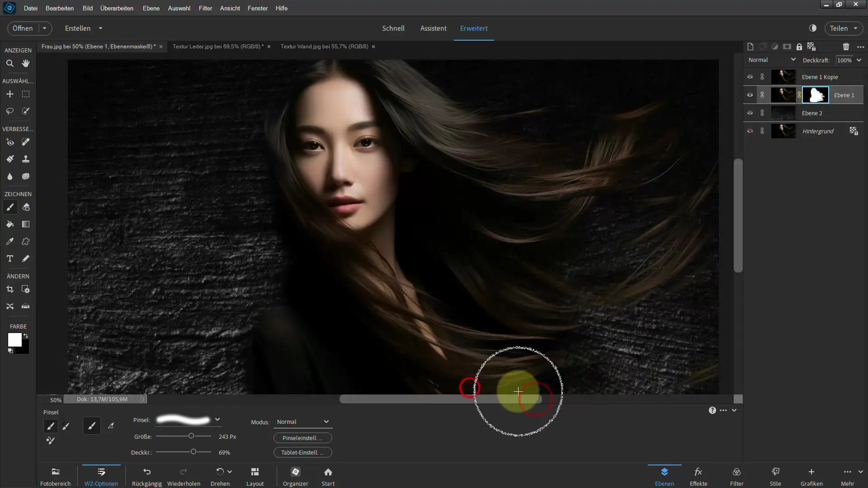Delete layer with the trash icon
Viewport: 868px width, 488px height.
(x=846, y=47)
